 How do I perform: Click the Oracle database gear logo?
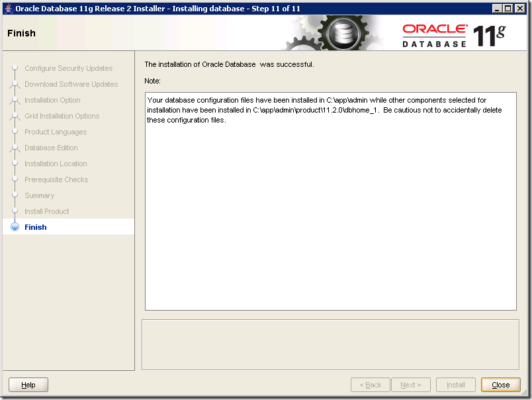click(x=343, y=34)
